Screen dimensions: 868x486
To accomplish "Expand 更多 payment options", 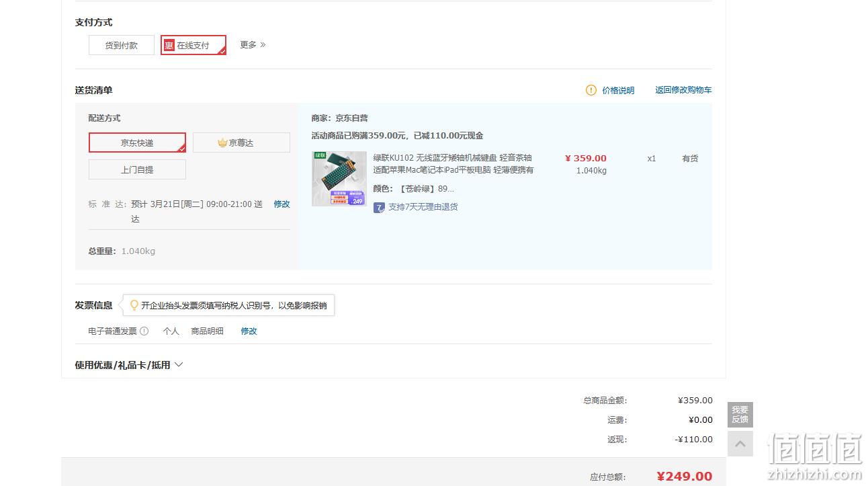I will point(253,44).
